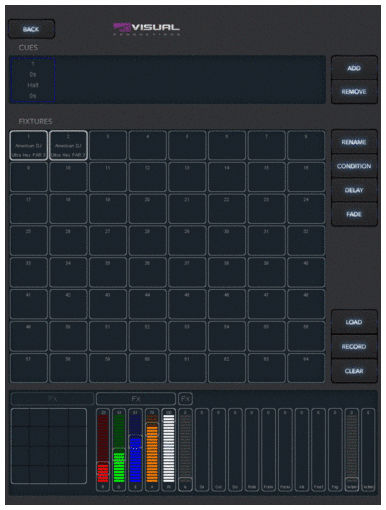Adjust the orange amber fader
Viewport: 386px width, 510px height.
point(152,449)
